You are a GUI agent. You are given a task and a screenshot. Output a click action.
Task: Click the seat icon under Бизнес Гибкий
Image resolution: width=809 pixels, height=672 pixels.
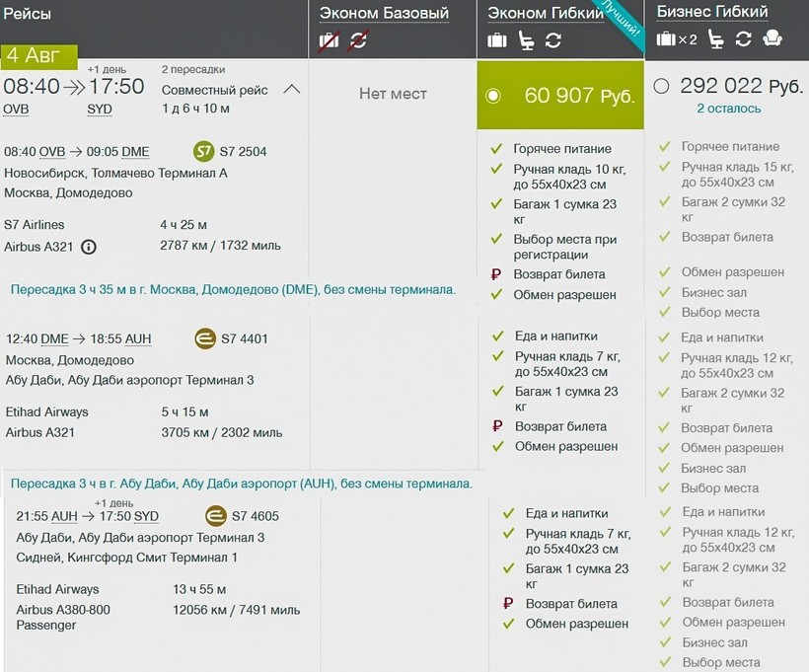point(715,38)
